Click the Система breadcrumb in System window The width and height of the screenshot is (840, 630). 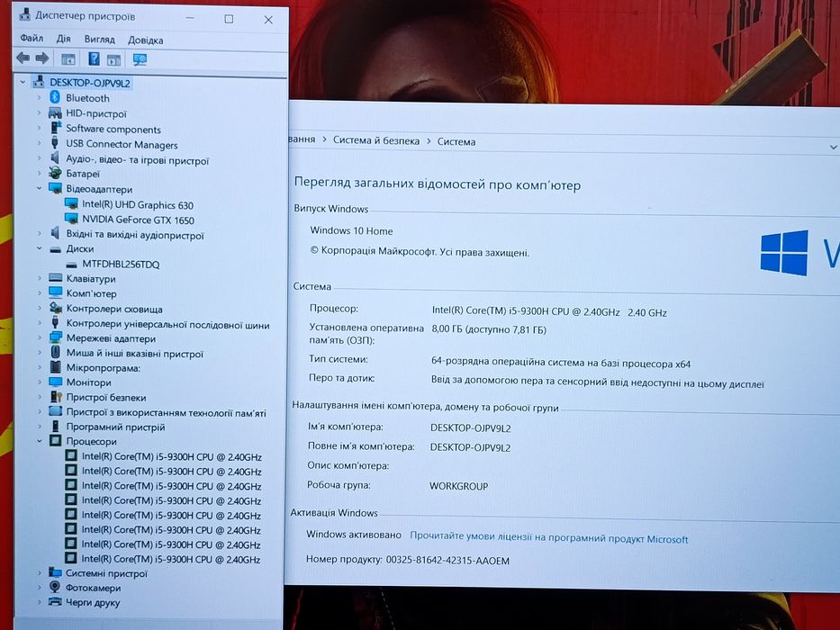click(456, 141)
